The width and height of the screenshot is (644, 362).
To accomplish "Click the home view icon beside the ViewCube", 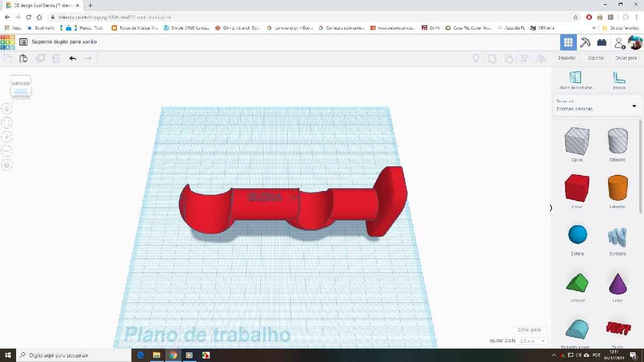I will 6,108.
